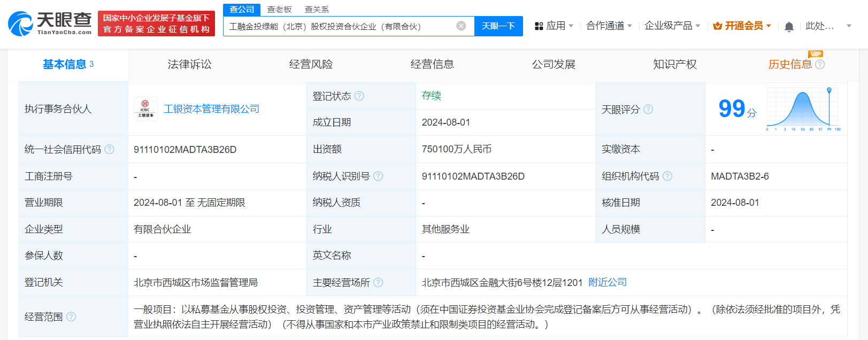Click the help icon next to 组织机构代码
Screen dimensions: 868x340
667,176
